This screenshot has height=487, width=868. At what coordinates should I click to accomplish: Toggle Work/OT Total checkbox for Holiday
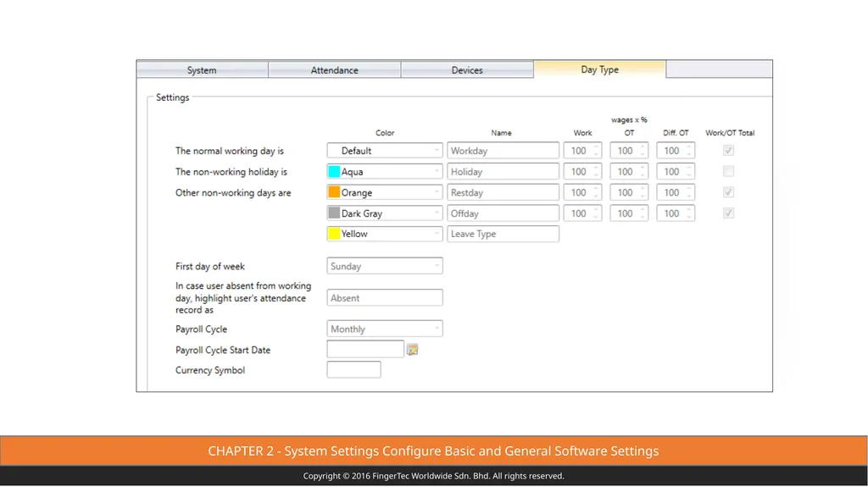coord(728,172)
